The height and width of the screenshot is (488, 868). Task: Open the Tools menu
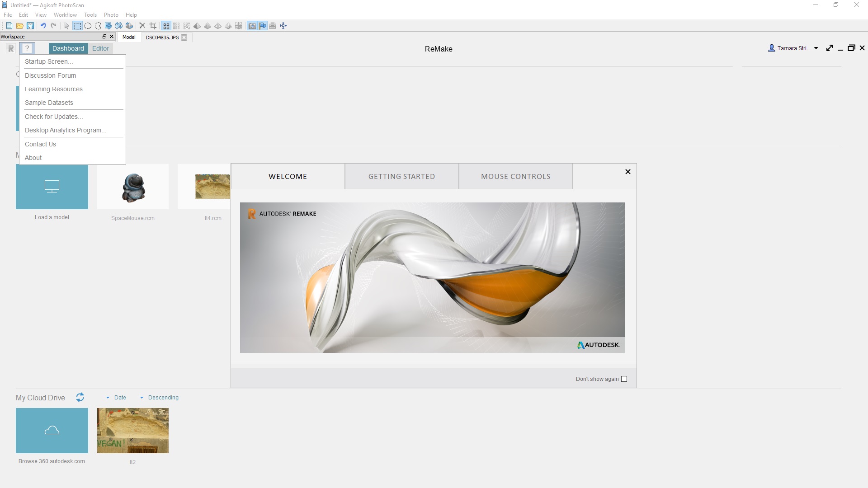point(90,15)
